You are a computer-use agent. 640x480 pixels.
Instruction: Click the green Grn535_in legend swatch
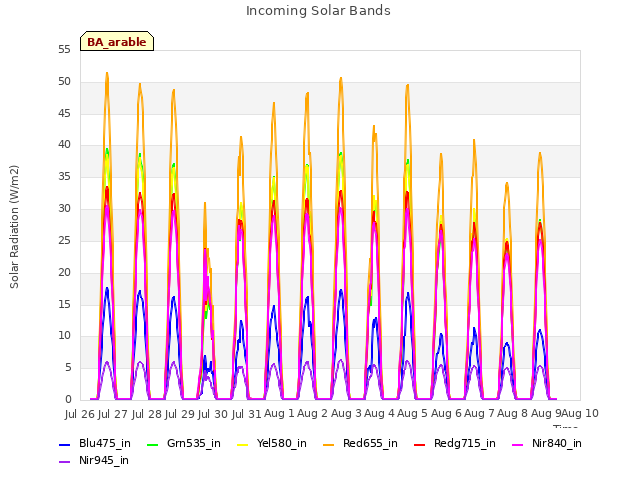point(152,444)
